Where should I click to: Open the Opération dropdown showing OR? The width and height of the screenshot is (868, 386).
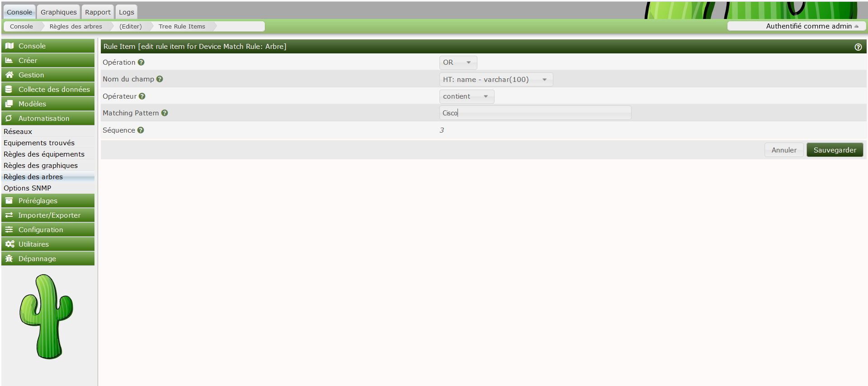(x=458, y=62)
